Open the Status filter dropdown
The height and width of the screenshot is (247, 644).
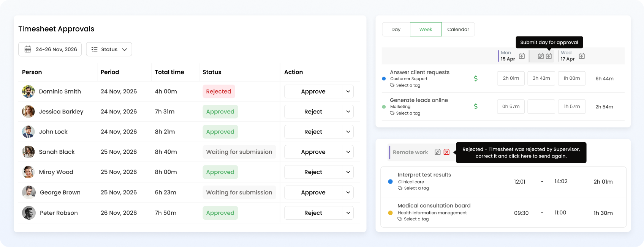[x=109, y=49]
